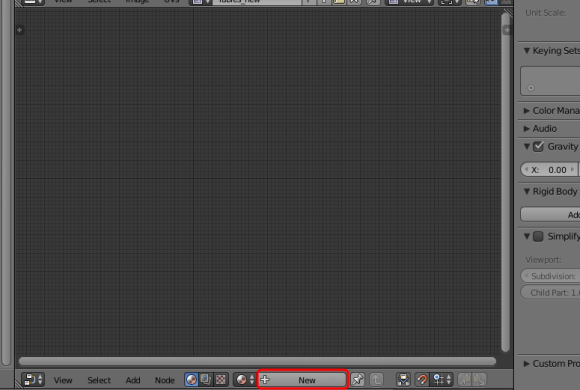Open the Node menu
Screen dimensions: 580x390
(x=165, y=380)
